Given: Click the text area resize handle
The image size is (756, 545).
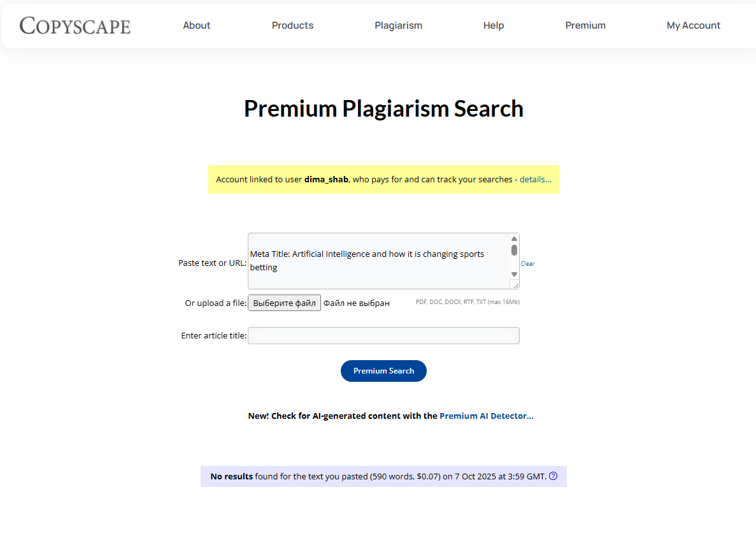Looking at the screenshot, I should click(x=515, y=285).
